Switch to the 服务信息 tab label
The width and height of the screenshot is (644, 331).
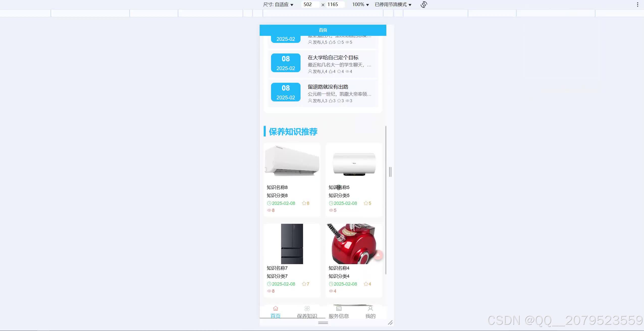tap(339, 316)
